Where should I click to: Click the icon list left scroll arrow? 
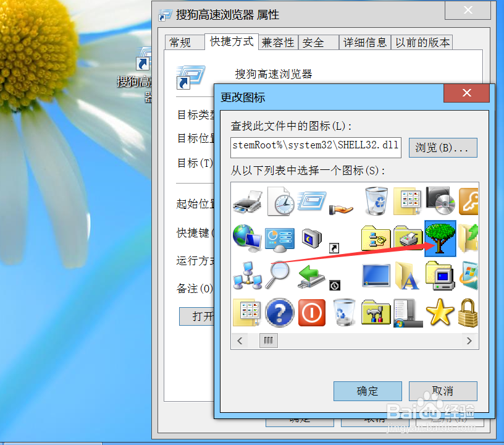(240, 341)
